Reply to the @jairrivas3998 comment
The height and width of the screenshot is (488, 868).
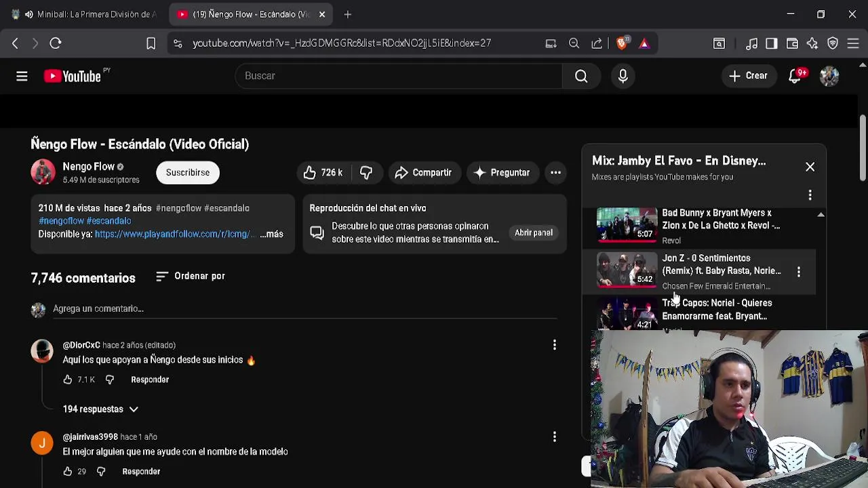tap(141, 471)
